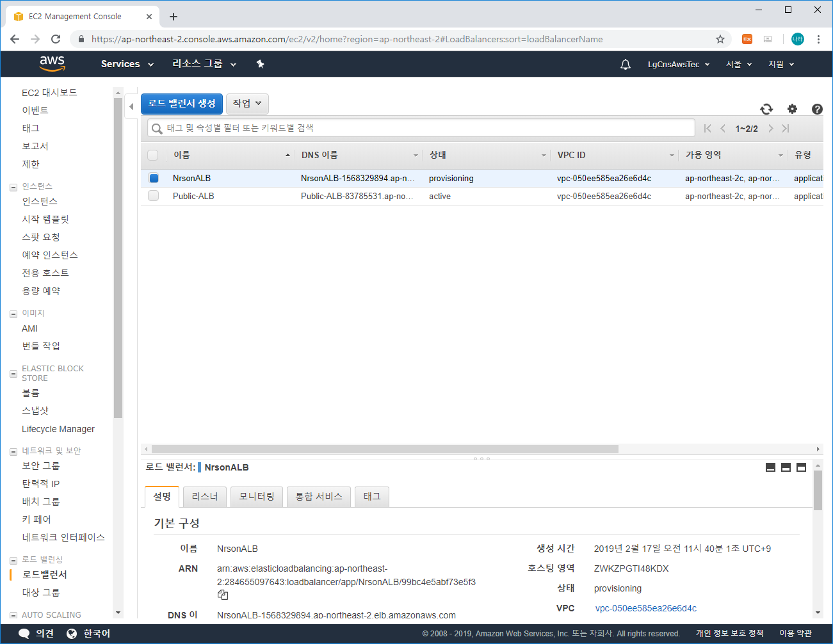Open the Services dropdown menu

(127, 64)
